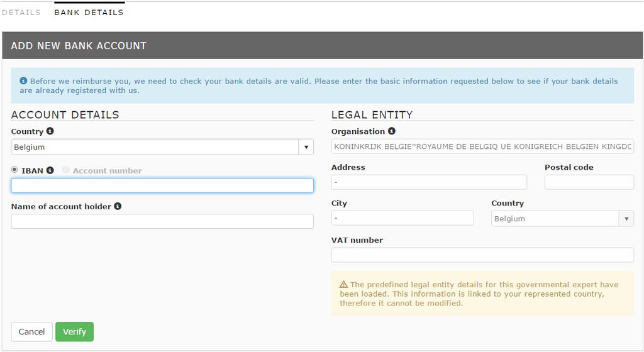Open the legal entity Country dropdown
The height and width of the screenshot is (352, 644).
click(x=562, y=219)
